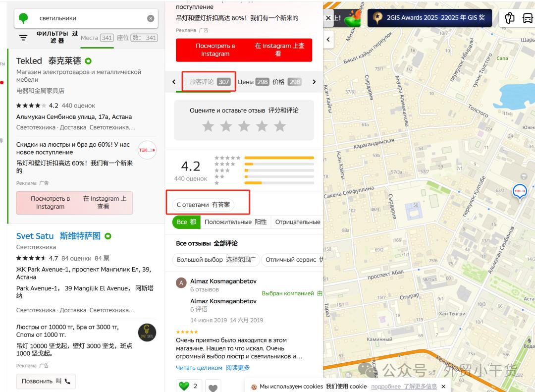Select the "Отрицательные" reviews filter
The width and height of the screenshot is (535, 392).
point(297,222)
